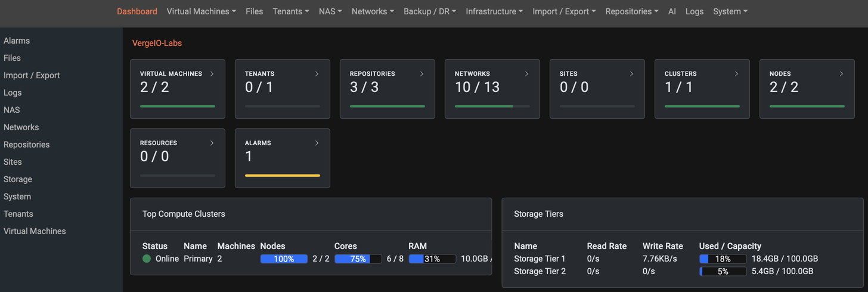Click Storage Tier 2 row name

click(540, 271)
